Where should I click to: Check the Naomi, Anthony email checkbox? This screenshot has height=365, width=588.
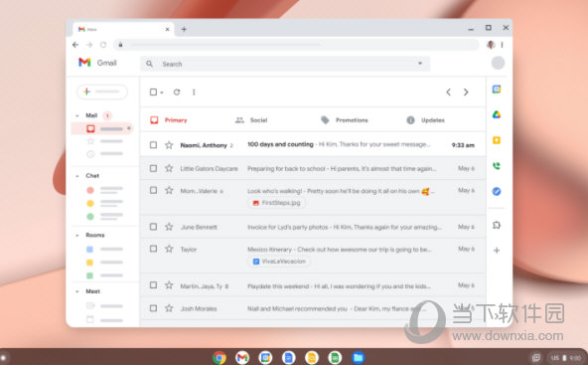click(153, 145)
